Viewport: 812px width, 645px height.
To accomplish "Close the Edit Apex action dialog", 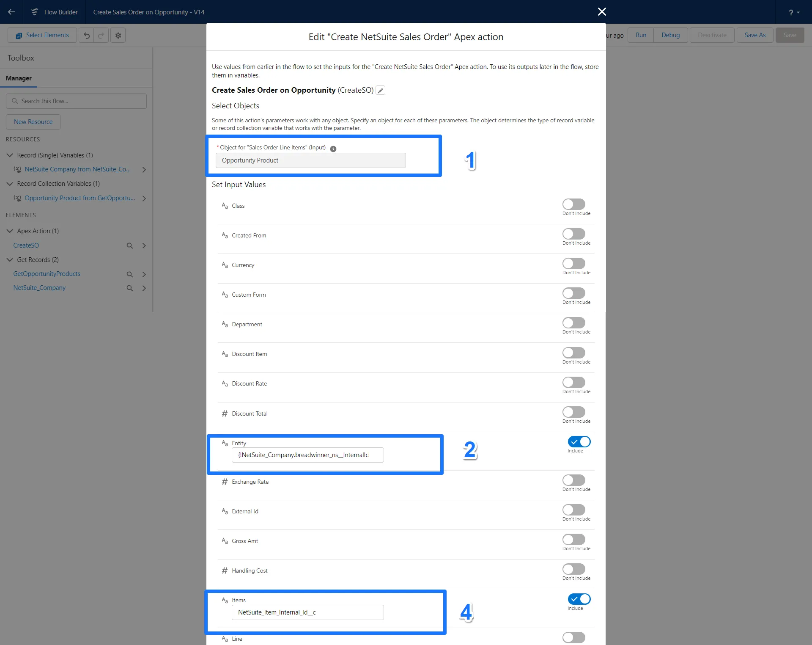I will click(x=602, y=12).
